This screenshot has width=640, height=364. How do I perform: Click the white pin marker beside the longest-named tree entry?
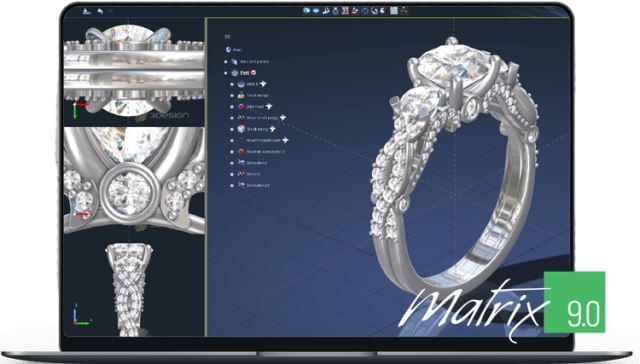pos(285,140)
